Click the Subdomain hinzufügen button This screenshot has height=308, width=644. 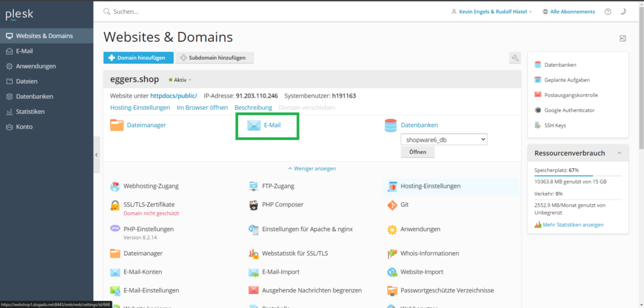214,58
